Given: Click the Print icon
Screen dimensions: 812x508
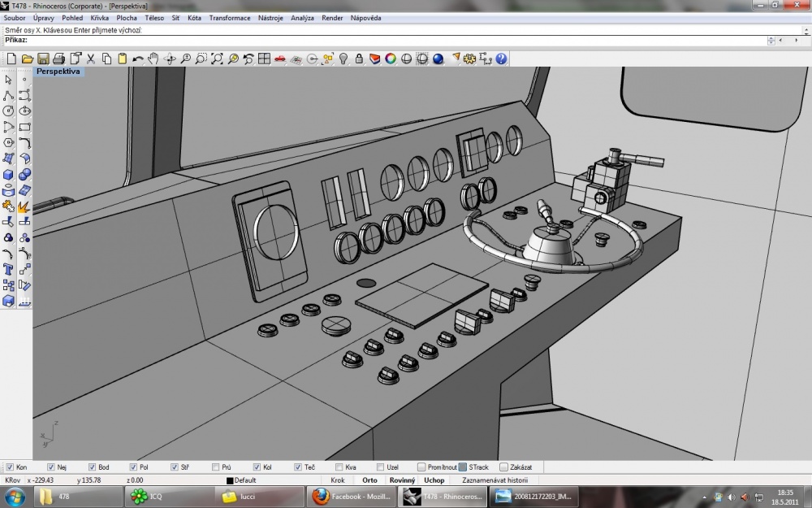Looking at the screenshot, I should click(59, 59).
